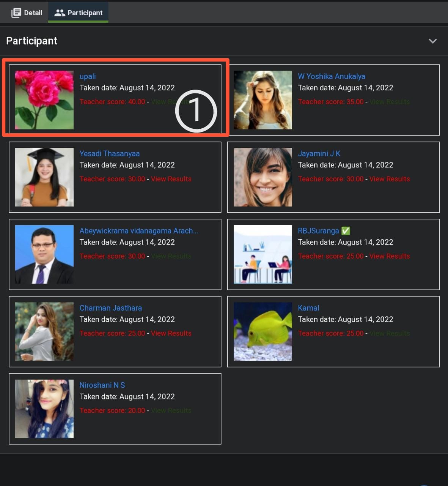The height and width of the screenshot is (486, 448).
Task: Collapse the Participant section chevron
Action: coord(432,41)
